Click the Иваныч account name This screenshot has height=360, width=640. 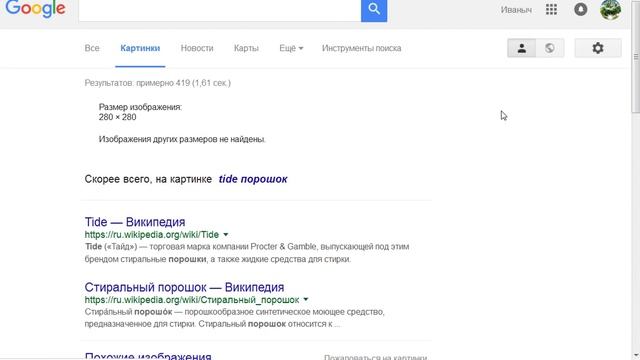[x=516, y=10]
